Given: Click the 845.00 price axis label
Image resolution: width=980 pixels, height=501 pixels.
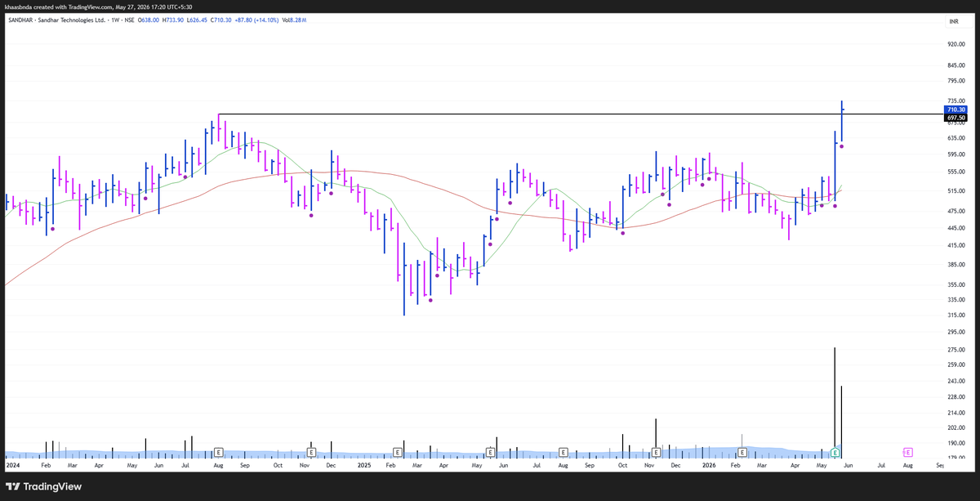Looking at the screenshot, I should 956,65.
